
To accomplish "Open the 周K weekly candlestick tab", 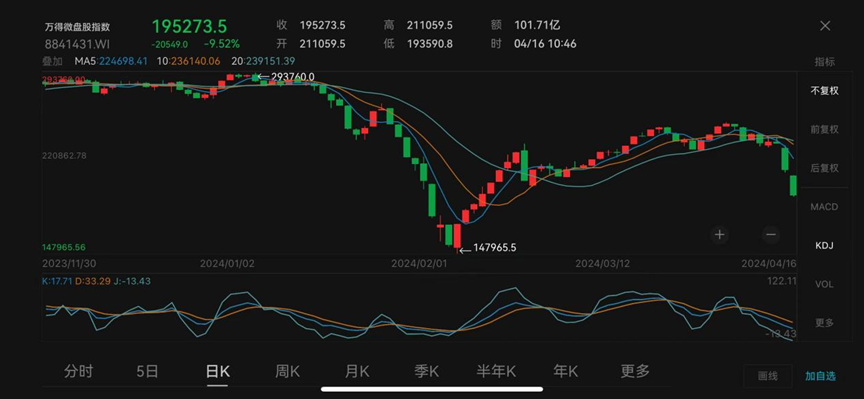I will tap(287, 371).
